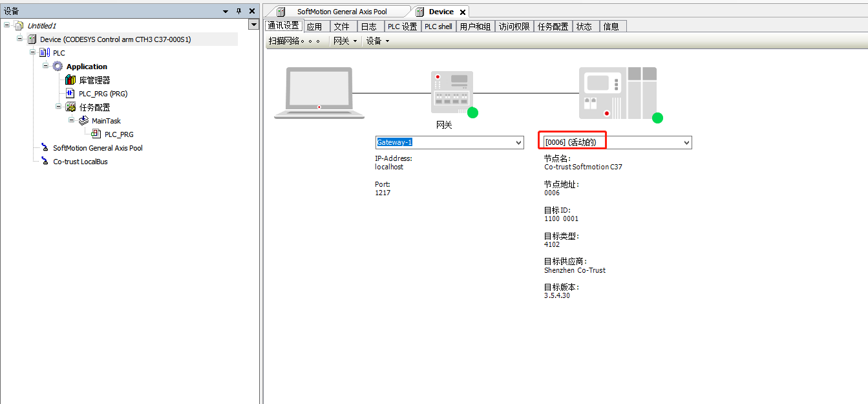Image resolution: width=868 pixels, height=404 pixels.
Task: Click the pin icon of devices panel
Action: point(238,11)
